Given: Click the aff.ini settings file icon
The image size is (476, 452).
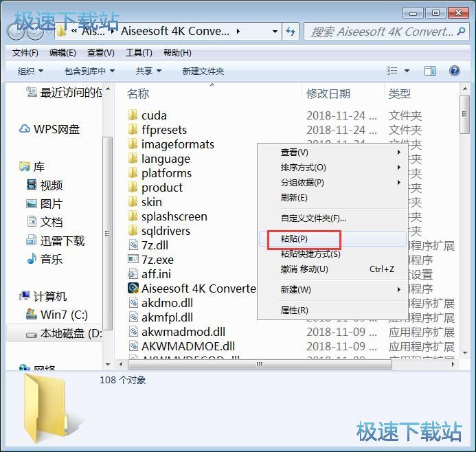Looking at the screenshot, I should pyautogui.click(x=133, y=274).
